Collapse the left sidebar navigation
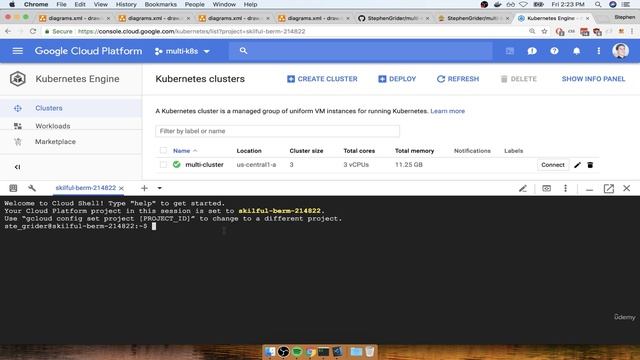The height and width of the screenshot is (360, 640). [17, 167]
